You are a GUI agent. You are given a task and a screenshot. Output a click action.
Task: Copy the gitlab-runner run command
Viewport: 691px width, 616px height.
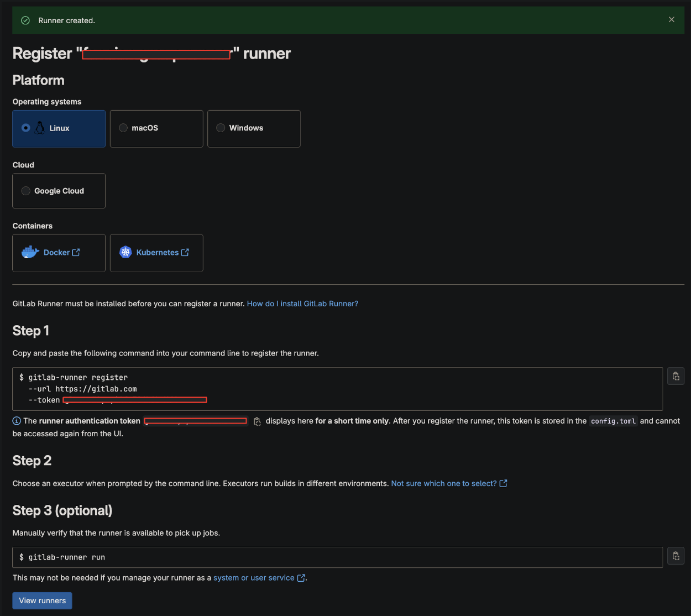pos(676,556)
